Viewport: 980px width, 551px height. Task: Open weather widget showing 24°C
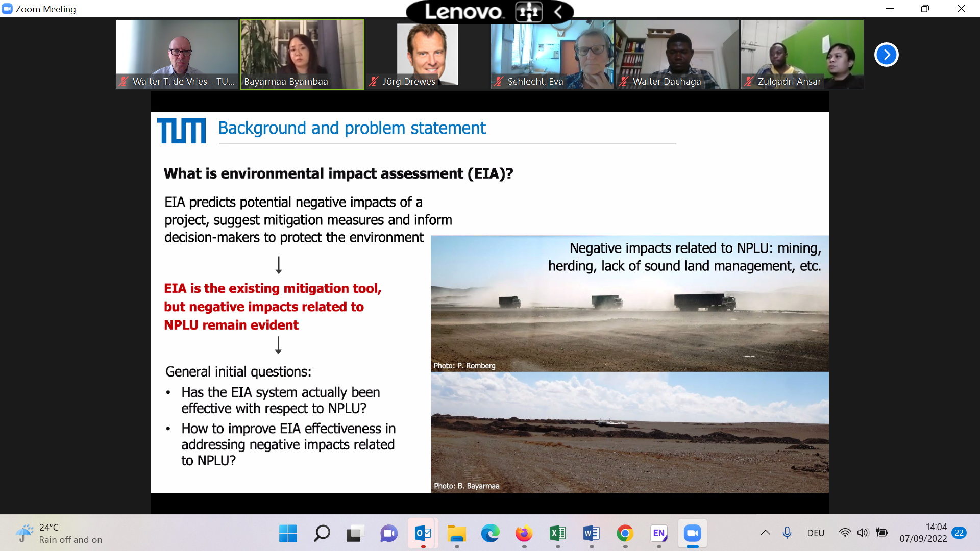pyautogui.click(x=59, y=533)
